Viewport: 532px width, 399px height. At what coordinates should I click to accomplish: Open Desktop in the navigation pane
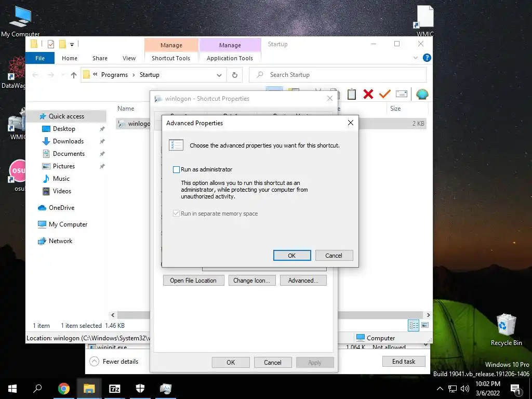click(64, 129)
